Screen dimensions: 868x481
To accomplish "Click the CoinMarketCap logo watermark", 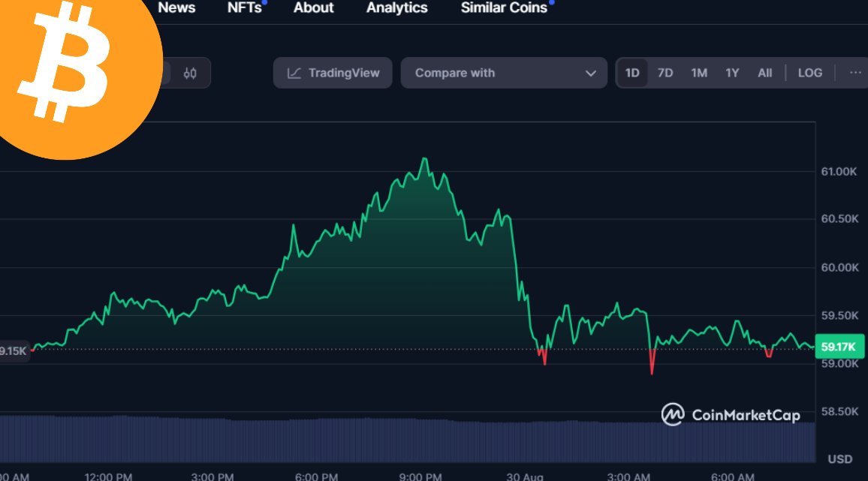I will tap(732, 413).
